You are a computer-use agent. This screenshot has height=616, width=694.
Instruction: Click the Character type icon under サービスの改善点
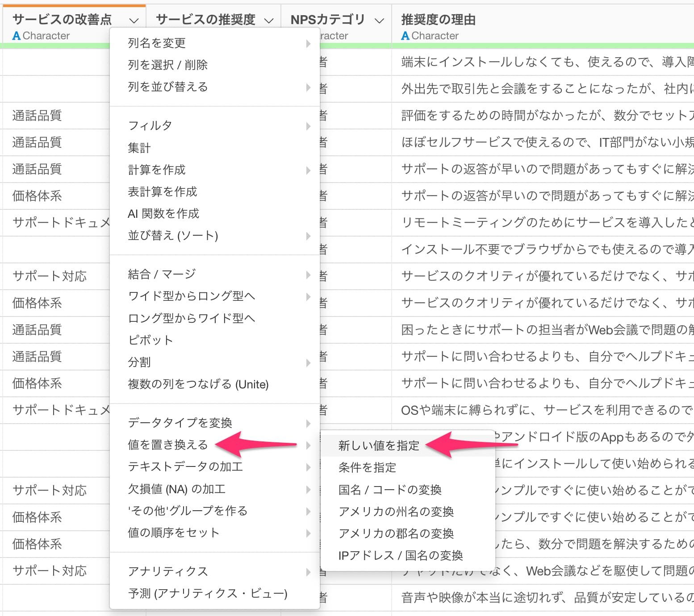click(x=17, y=36)
